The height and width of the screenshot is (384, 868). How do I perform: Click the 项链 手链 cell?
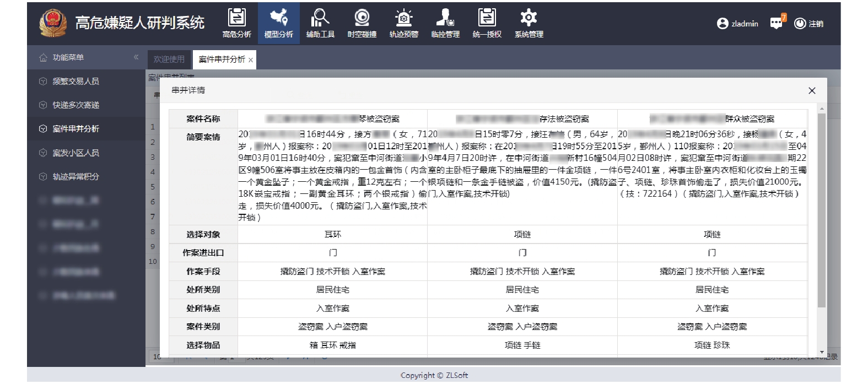click(522, 345)
